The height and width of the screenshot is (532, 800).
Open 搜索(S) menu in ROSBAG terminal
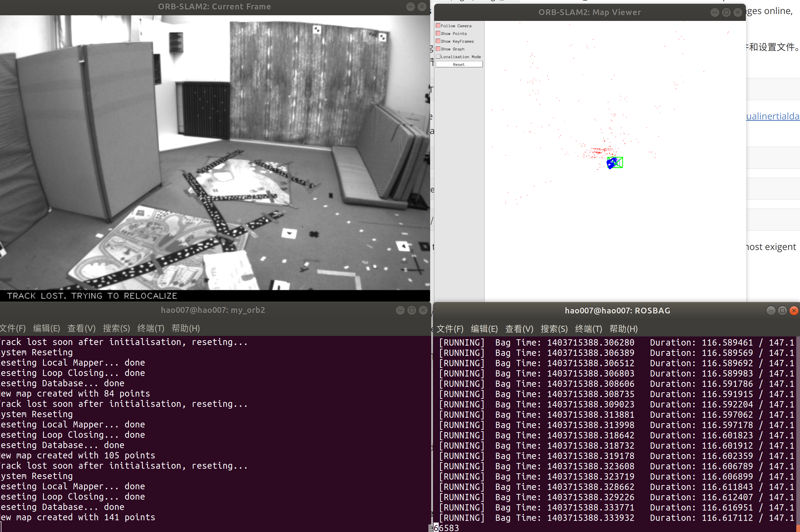pyautogui.click(x=554, y=329)
